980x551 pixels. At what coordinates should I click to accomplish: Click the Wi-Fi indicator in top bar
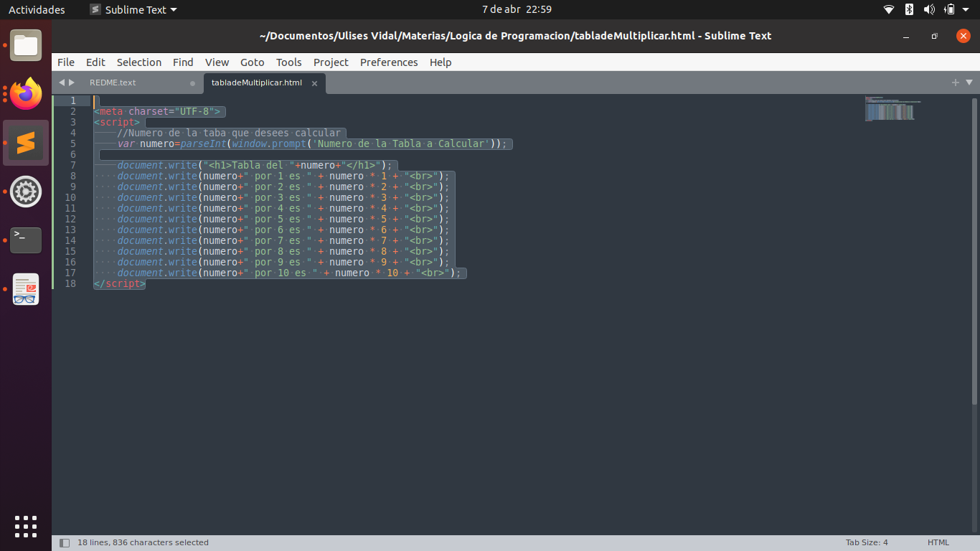point(889,9)
